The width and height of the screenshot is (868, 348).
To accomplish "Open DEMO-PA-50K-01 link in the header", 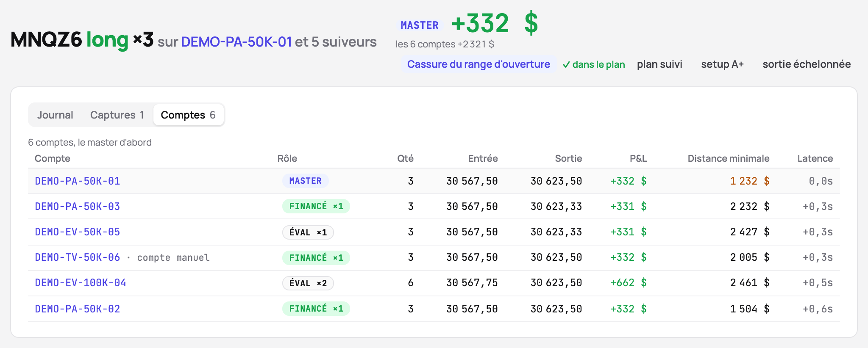I will pos(236,42).
